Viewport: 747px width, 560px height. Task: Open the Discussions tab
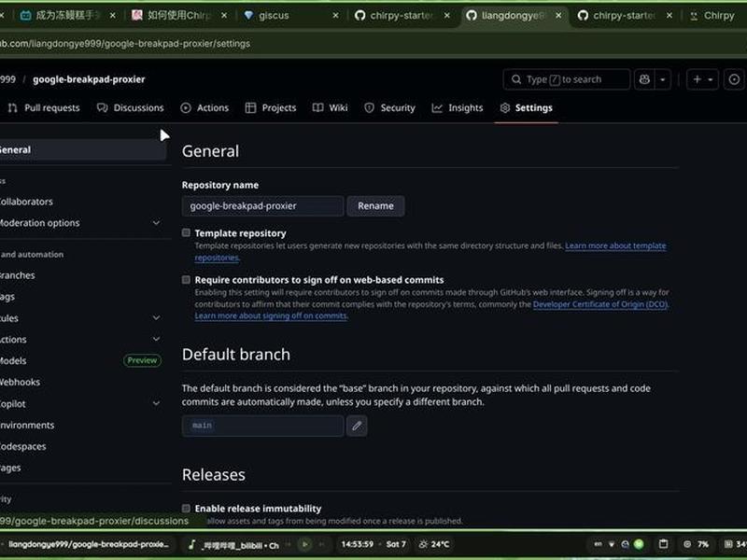click(130, 108)
